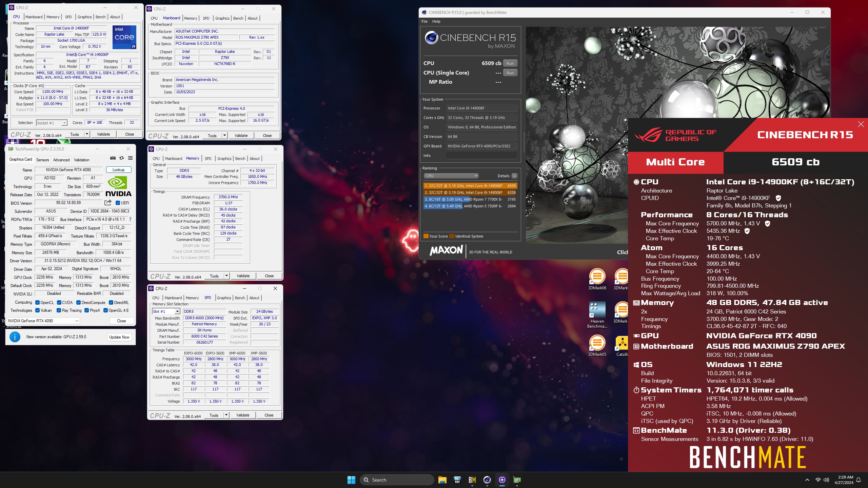Click the GPU-Z screenshot camera icon
Screen dimensions: 868x488
113,158
